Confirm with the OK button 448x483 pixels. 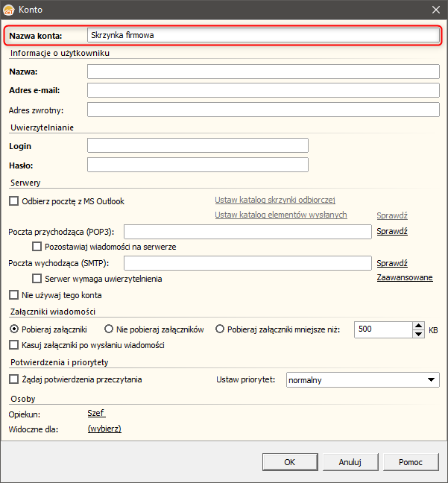click(x=290, y=462)
